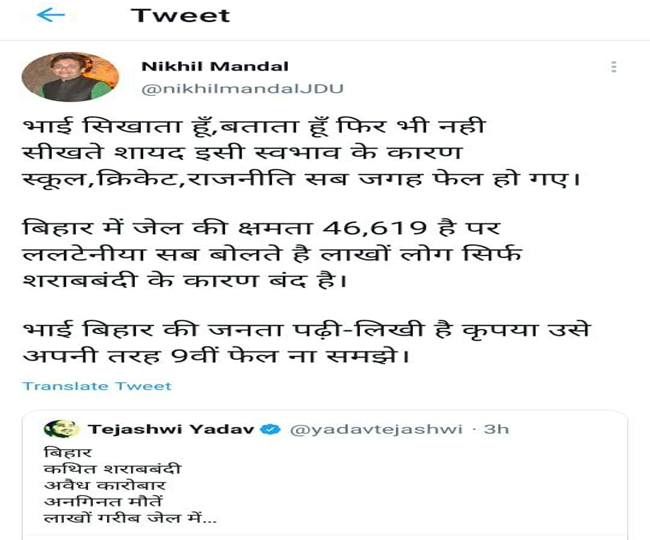Tap the quoted line अनगिनत मौतें

pos(103,501)
